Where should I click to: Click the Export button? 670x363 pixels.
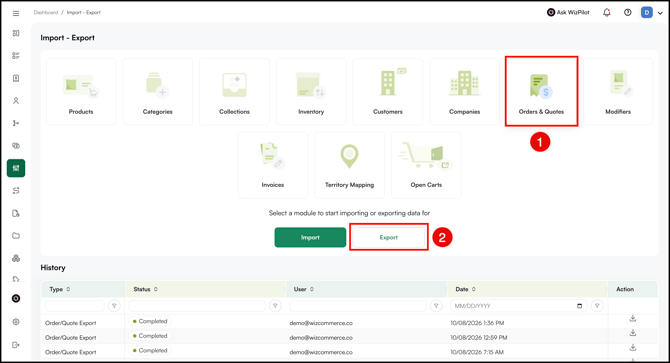coord(389,237)
